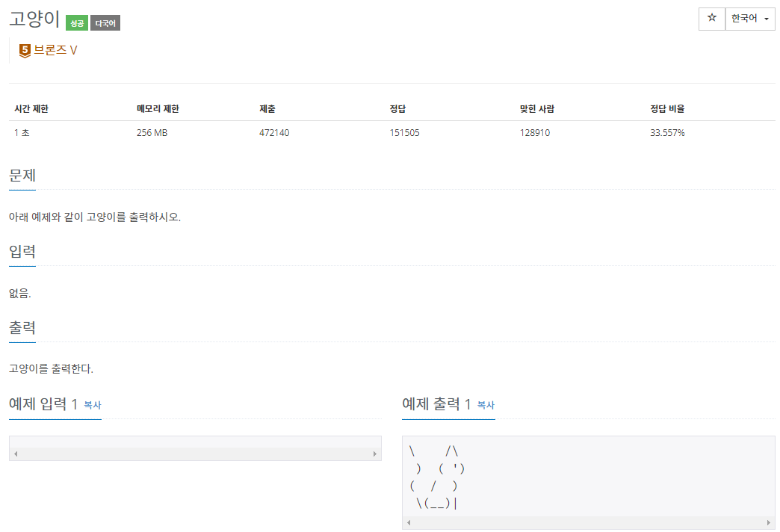Click the 메모리 제한 column header

158,108
